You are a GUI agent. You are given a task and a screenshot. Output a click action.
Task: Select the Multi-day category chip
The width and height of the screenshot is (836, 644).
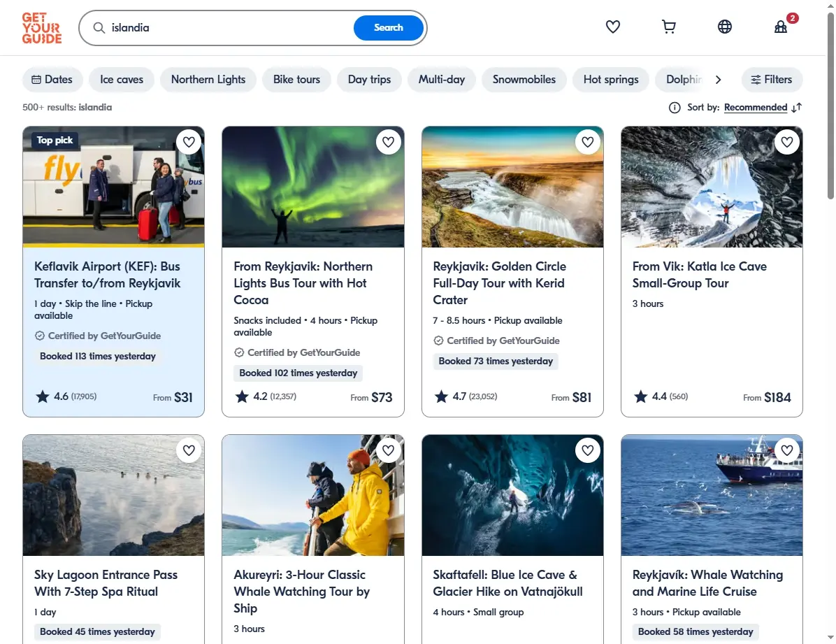442,80
